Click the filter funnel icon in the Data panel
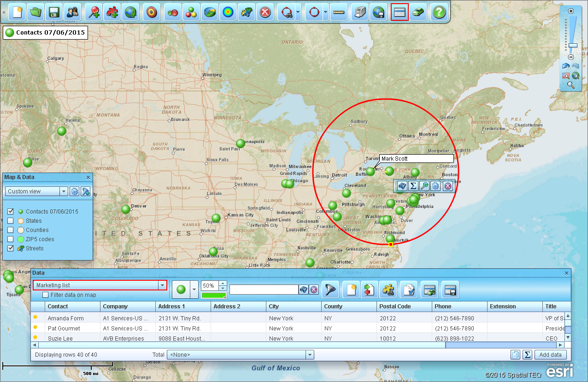588x382 pixels. [x=330, y=289]
